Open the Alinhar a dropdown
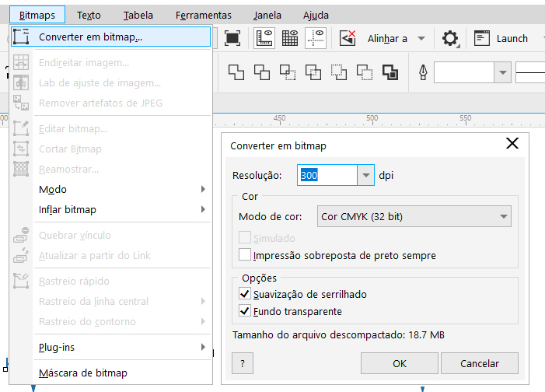Image resolution: width=545 pixels, height=392 pixels. [x=421, y=38]
